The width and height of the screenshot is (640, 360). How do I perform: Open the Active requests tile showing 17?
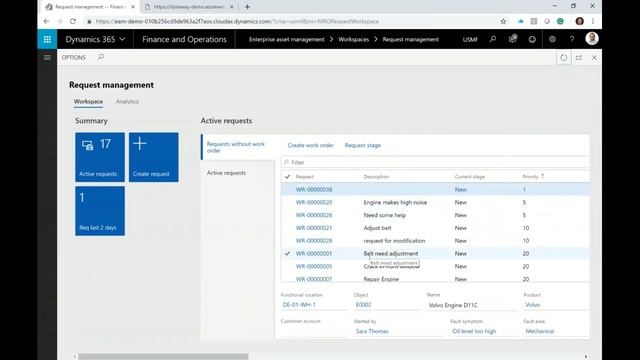pos(100,157)
